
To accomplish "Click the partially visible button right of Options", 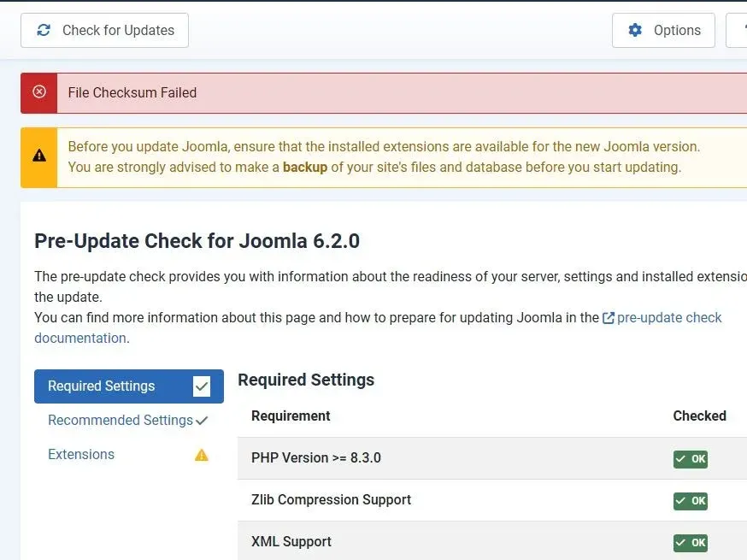I will [737, 31].
